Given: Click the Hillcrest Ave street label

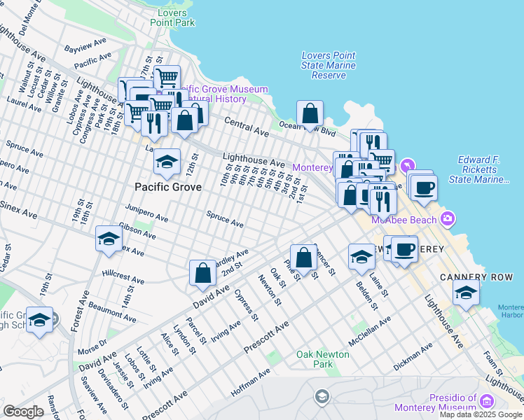Looking at the screenshot, I should [123, 277].
